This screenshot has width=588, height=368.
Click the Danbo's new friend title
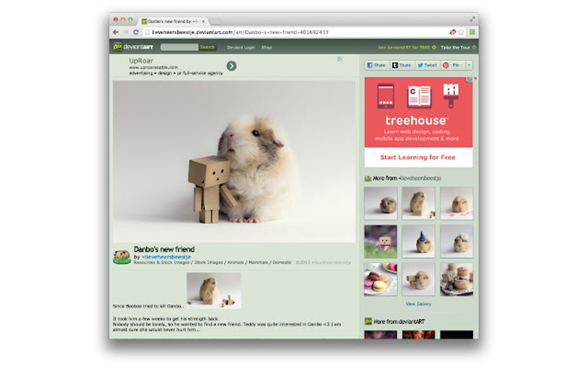click(x=164, y=249)
